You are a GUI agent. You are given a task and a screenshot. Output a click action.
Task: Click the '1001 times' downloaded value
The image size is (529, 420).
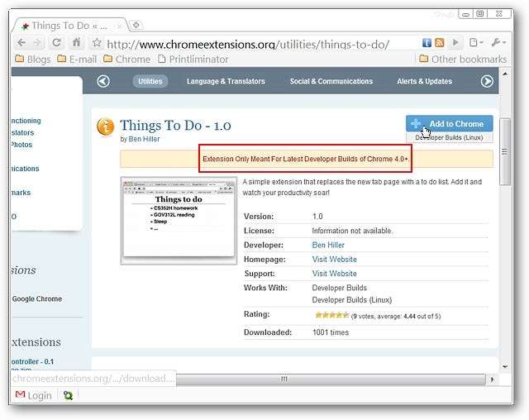[x=331, y=332]
